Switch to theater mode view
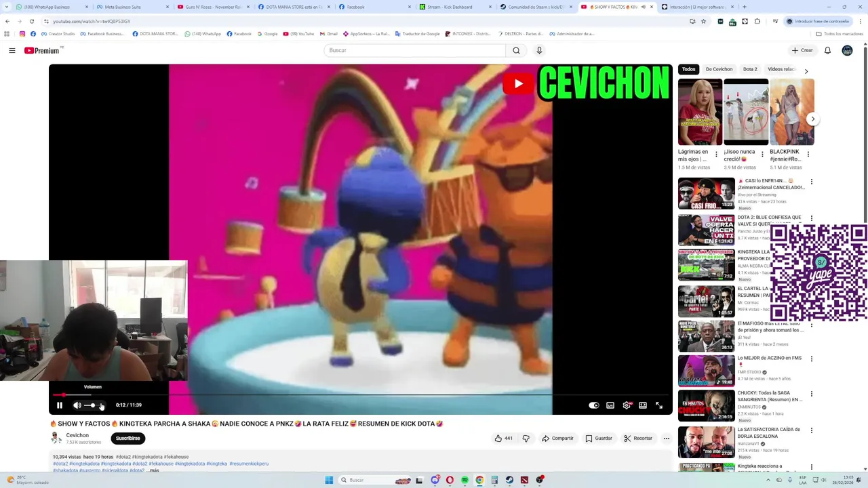 coord(643,405)
